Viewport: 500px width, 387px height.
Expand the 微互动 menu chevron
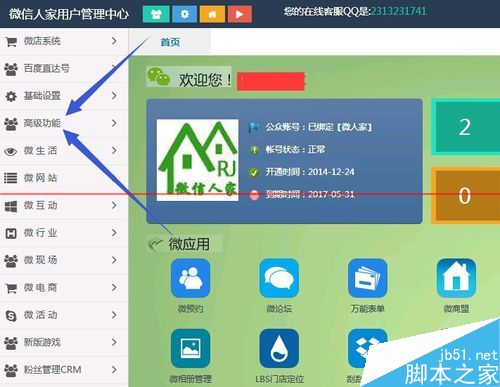tap(114, 205)
